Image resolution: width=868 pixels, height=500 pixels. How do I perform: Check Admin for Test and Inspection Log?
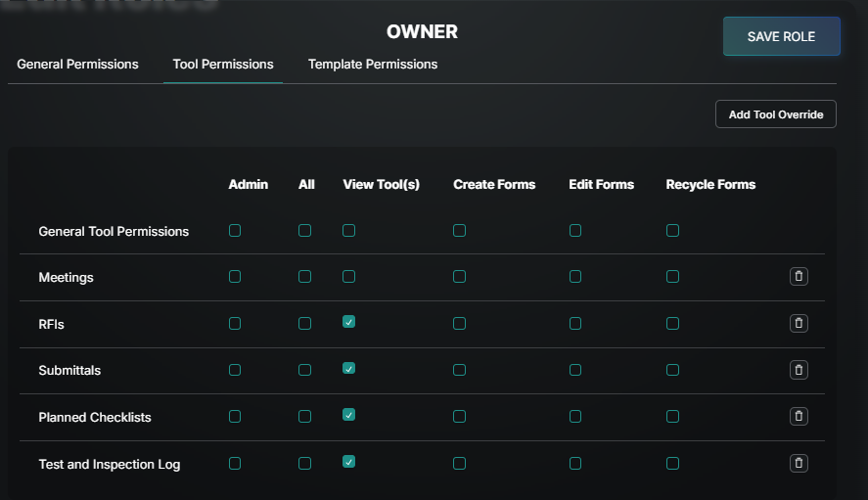point(235,463)
